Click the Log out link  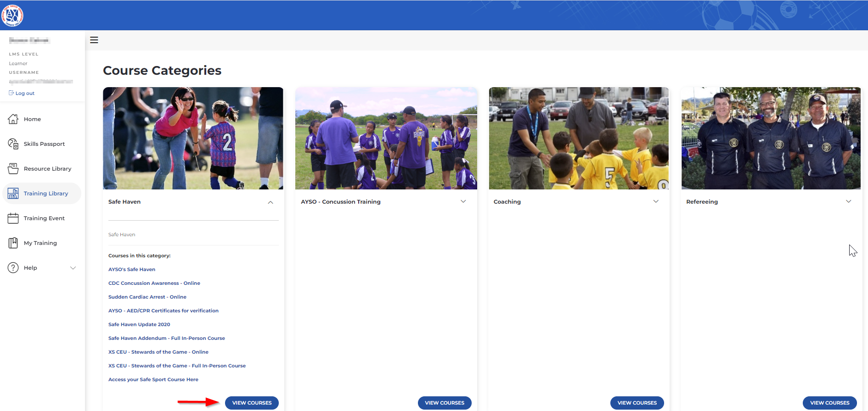click(x=25, y=93)
